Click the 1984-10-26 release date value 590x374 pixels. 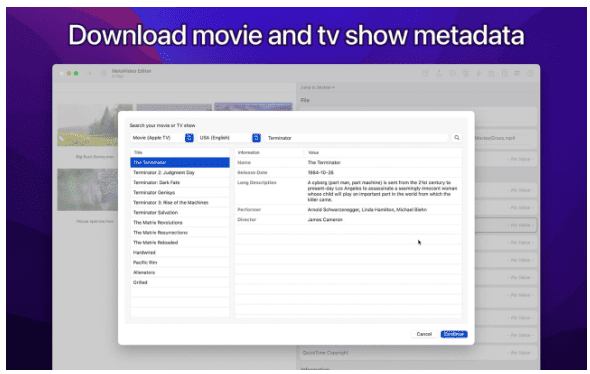(x=321, y=172)
